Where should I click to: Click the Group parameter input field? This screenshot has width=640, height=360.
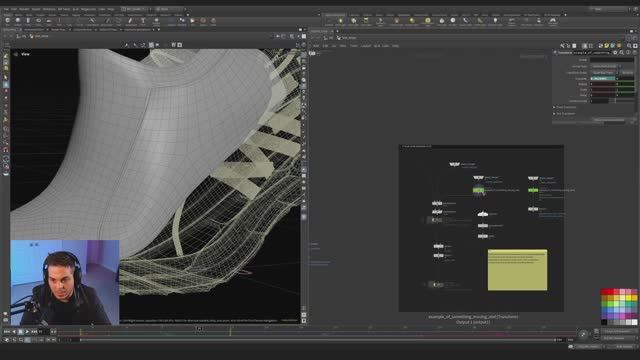pyautogui.click(x=612, y=60)
